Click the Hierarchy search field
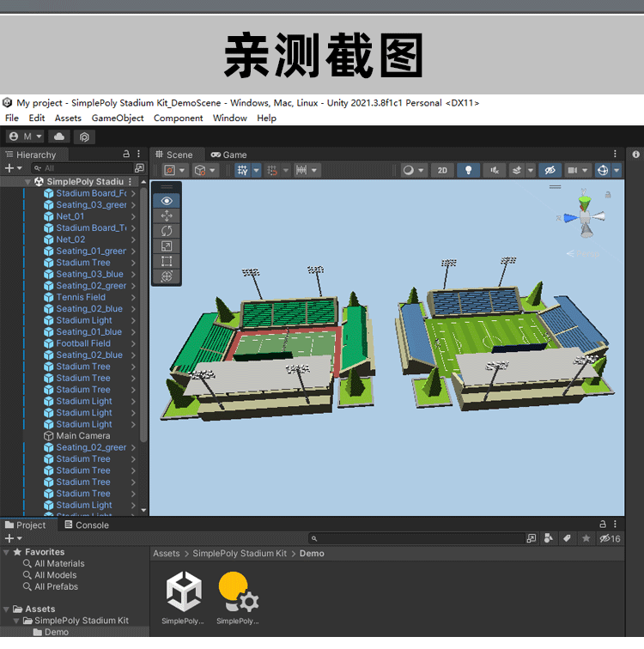The image size is (644, 649). [x=86, y=168]
